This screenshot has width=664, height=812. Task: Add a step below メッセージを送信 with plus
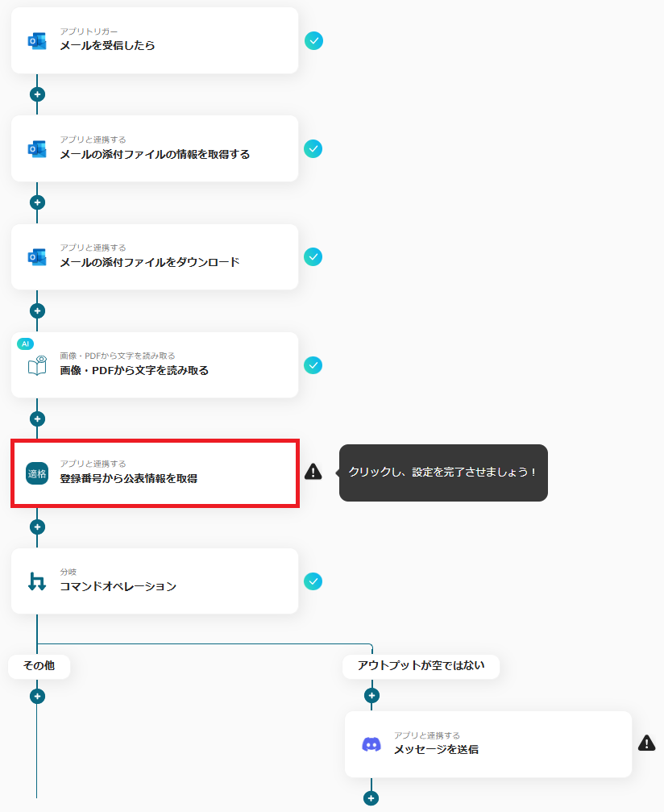click(371, 798)
